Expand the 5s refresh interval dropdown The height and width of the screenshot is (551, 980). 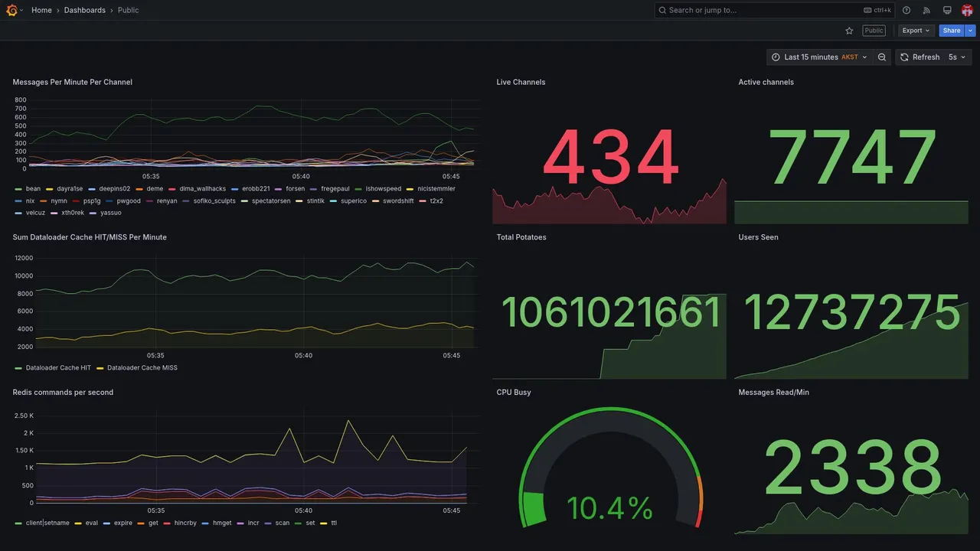pos(957,57)
